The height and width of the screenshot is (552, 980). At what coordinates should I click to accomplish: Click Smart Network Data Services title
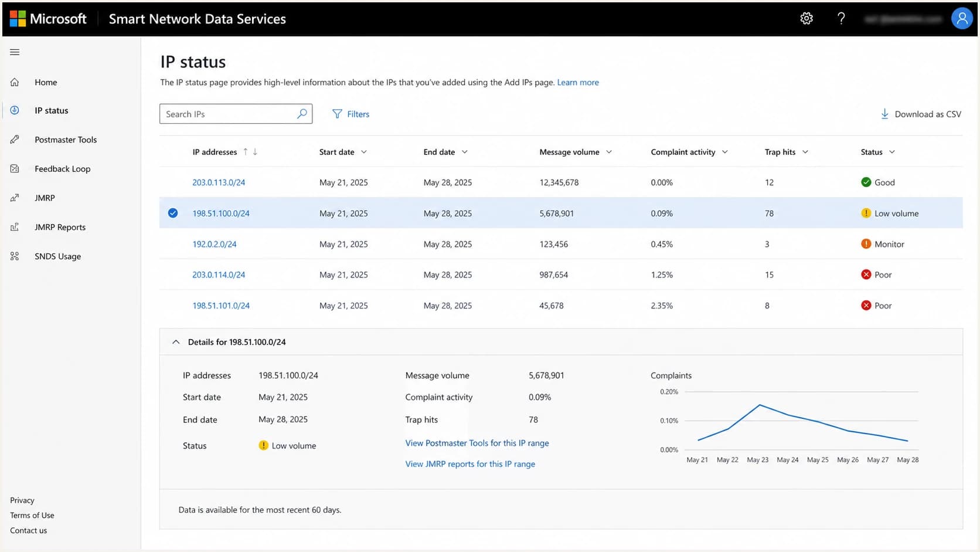click(x=198, y=19)
